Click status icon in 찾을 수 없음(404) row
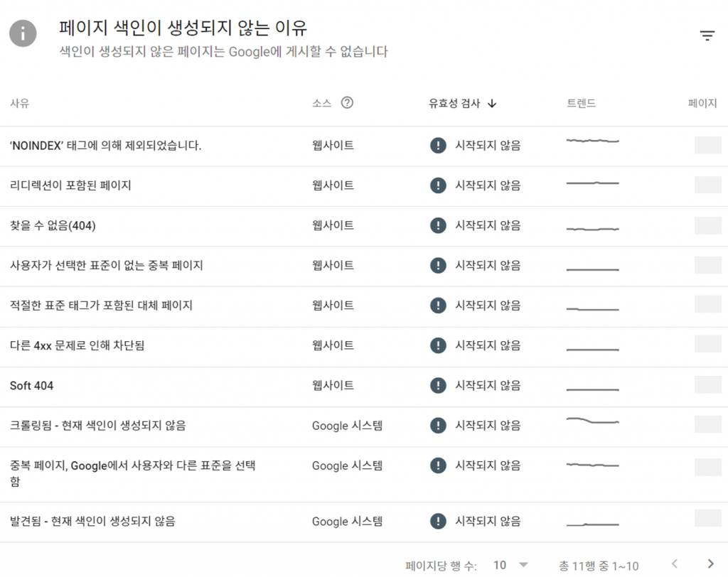Image resolution: width=728 pixels, height=577 pixels. click(x=438, y=225)
